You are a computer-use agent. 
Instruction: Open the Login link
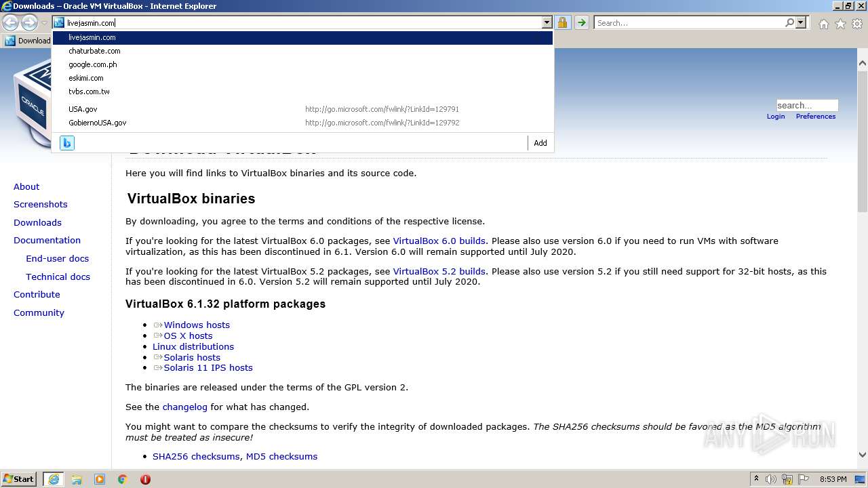(x=776, y=117)
